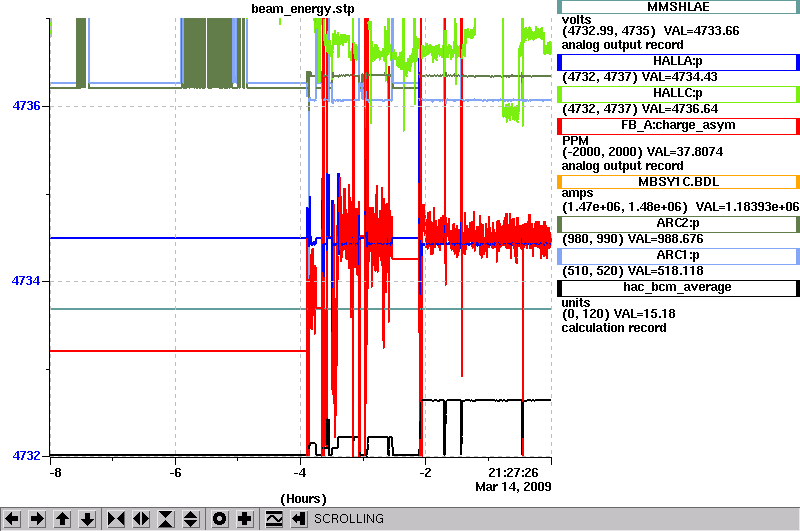The height and width of the screenshot is (531, 800).
Task: Click the Mar 14, 2009 date label
Action: tap(513, 487)
